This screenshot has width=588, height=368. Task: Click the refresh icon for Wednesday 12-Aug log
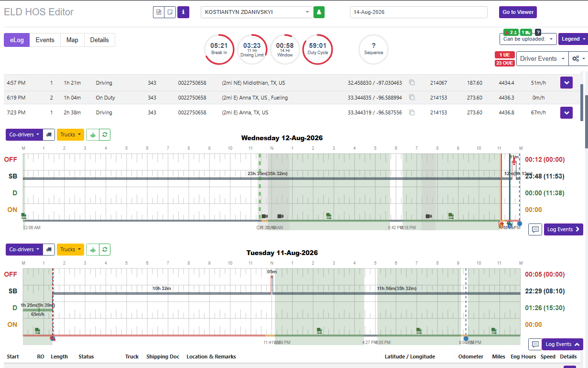click(105, 134)
